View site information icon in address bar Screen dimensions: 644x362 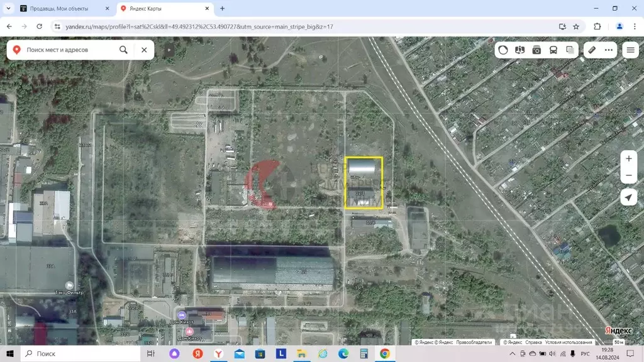[x=57, y=26]
